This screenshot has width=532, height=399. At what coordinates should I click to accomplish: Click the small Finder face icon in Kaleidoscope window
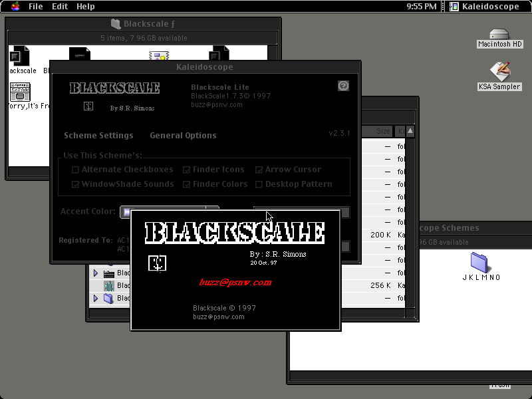(x=88, y=106)
